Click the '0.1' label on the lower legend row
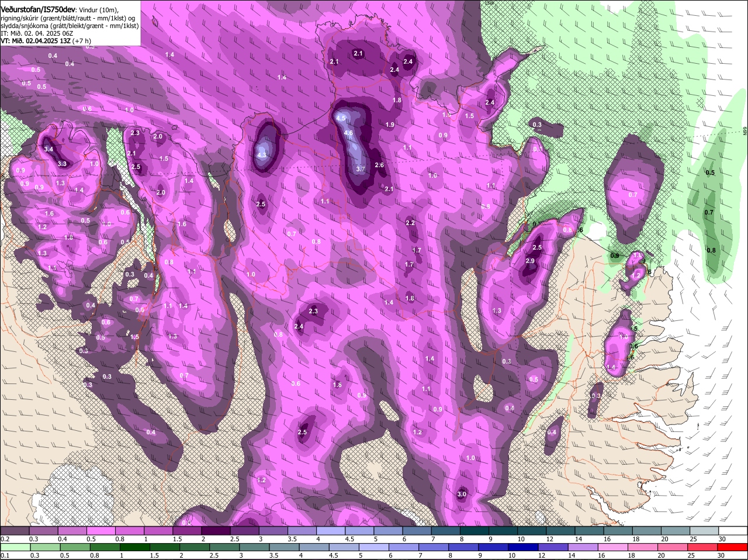This screenshot has width=748, height=560. pyautogui.click(x=5, y=556)
